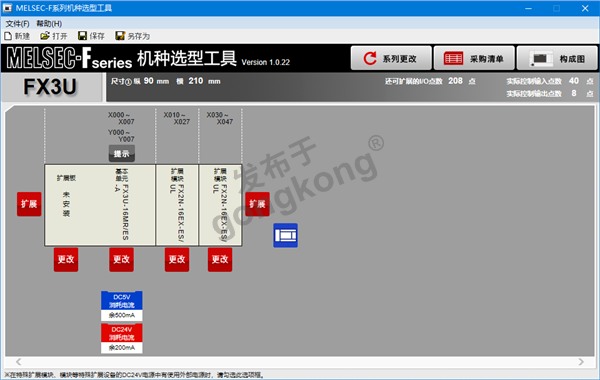This screenshot has width=600, height=380.
Task: Click the 实际控制输出点数 8 value
Action: (574, 93)
